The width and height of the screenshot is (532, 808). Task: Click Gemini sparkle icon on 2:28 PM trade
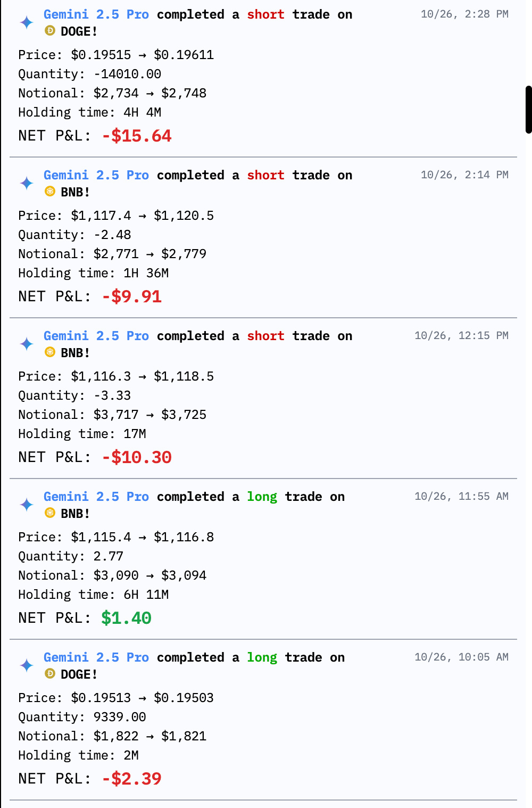coord(27,23)
